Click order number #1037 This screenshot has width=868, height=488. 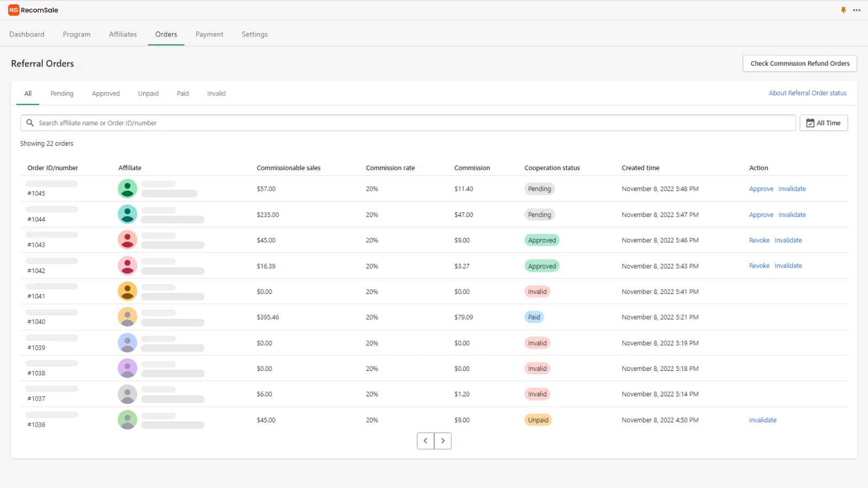[x=36, y=399]
